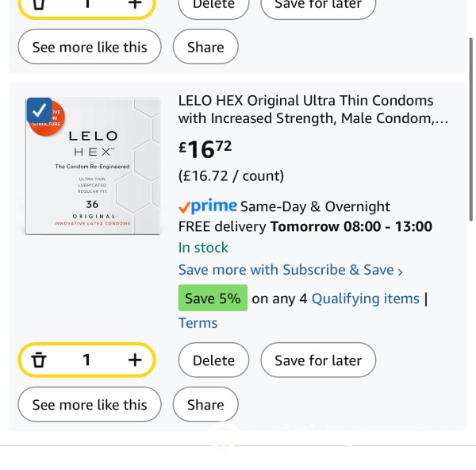Viewport: 476px width, 470px height.
Task: Click the Subscribe & Save chevron arrow
Action: (400, 272)
